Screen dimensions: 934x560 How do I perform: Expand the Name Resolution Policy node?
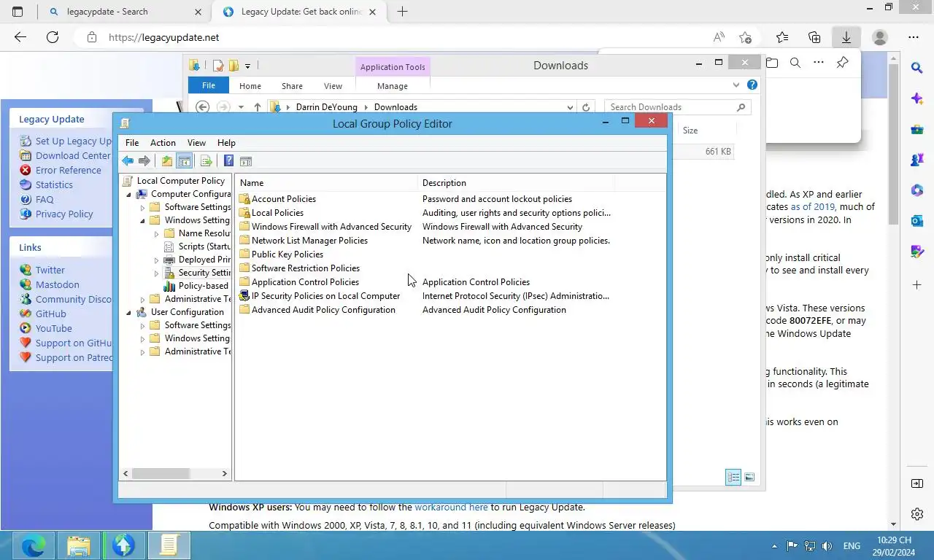click(156, 233)
